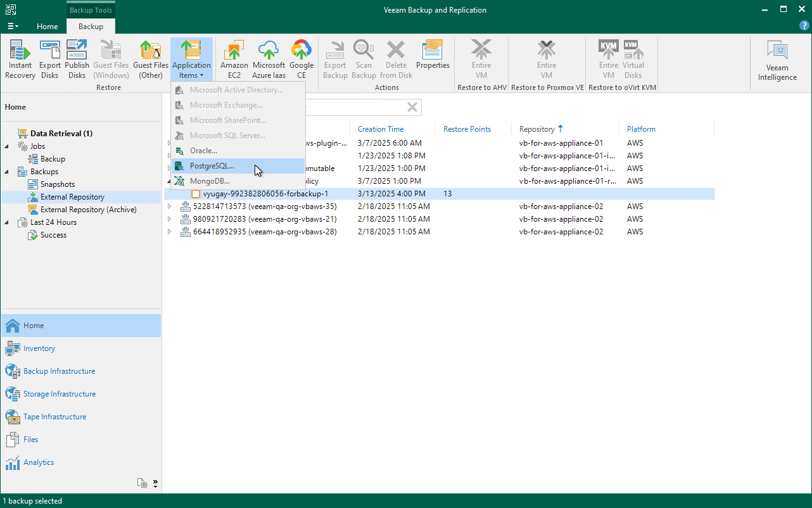Select 664418952935 (veeam-qa-org-vbaws-28) entry

point(265,232)
